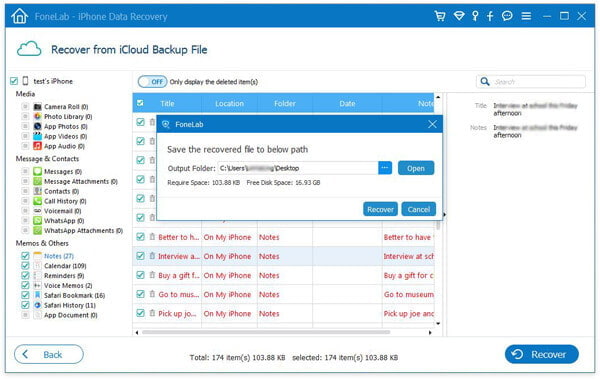This screenshot has height=379, width=600.
Task: Toggle select-all checkbox in table header
Action: (x=140, y=103)
